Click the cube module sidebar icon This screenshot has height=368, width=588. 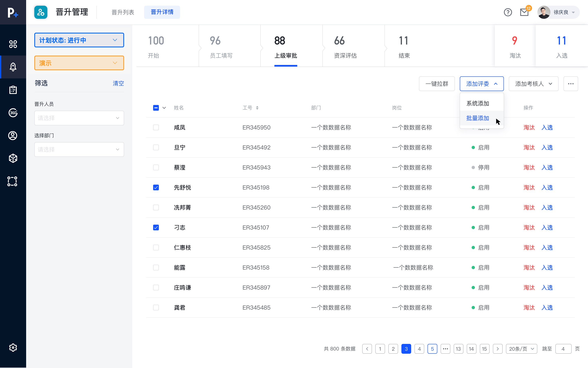point(13,158)
